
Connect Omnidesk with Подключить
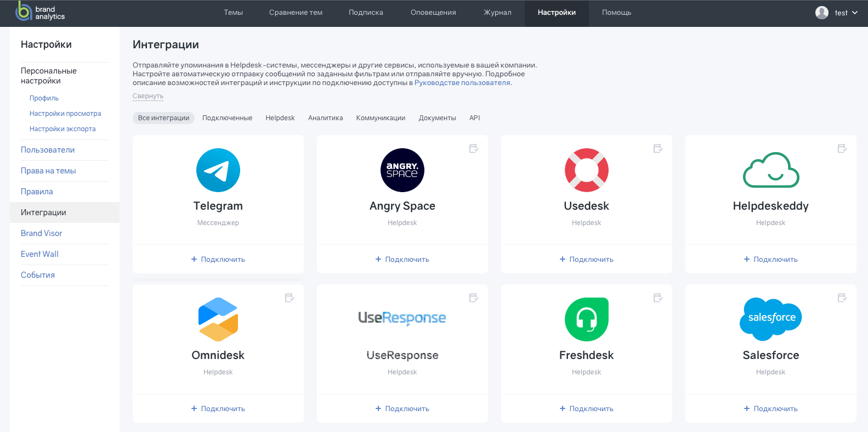[218, 408]
